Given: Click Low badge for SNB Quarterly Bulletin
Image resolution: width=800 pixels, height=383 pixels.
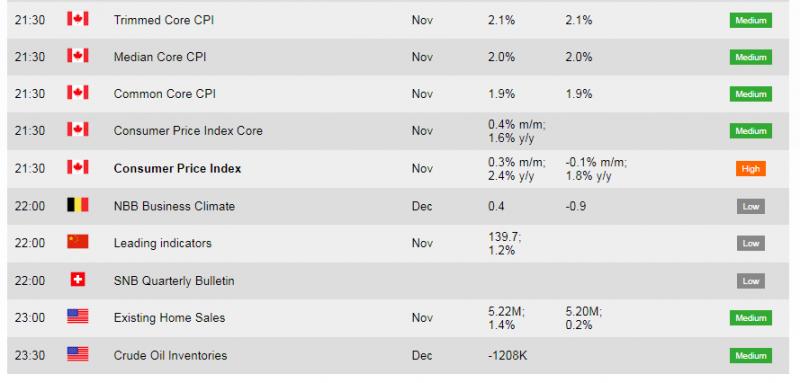Looking at the screenshot, I should 751,281.
